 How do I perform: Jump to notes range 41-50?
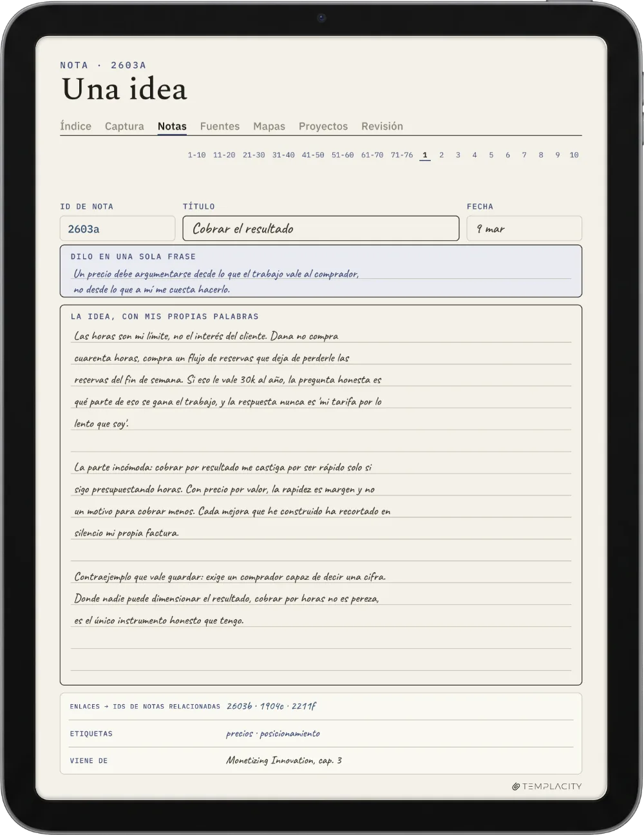pyautogui.click(x=313, y=155)
